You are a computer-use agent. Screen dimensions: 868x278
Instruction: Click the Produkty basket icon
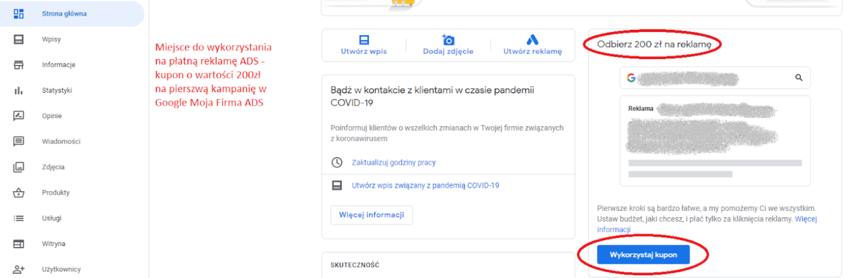click(x=19, y=193)
